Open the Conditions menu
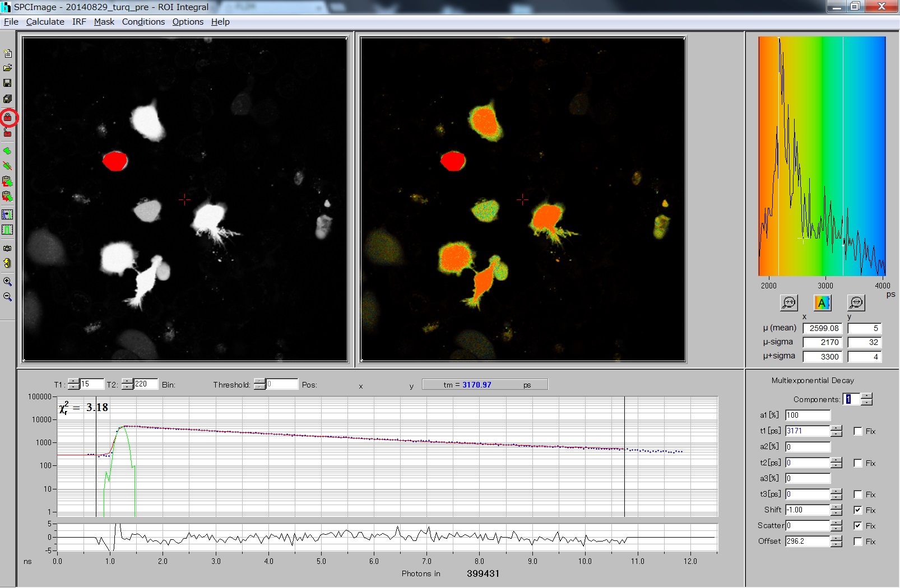 (x=143, y=22)
